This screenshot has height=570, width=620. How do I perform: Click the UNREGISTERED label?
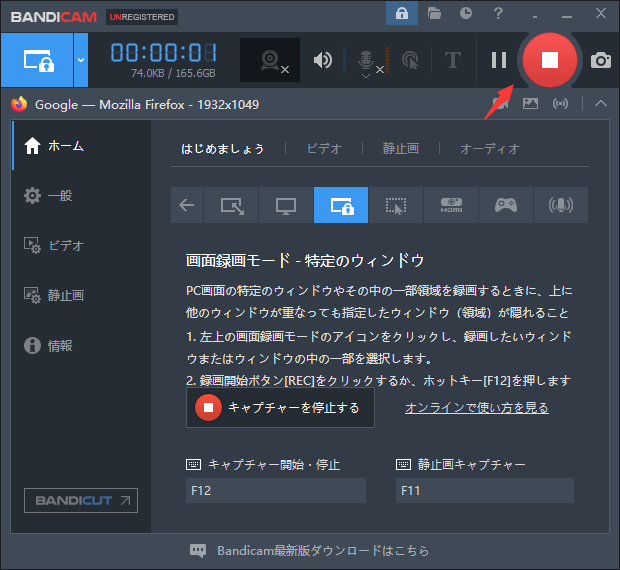[142, 17]
